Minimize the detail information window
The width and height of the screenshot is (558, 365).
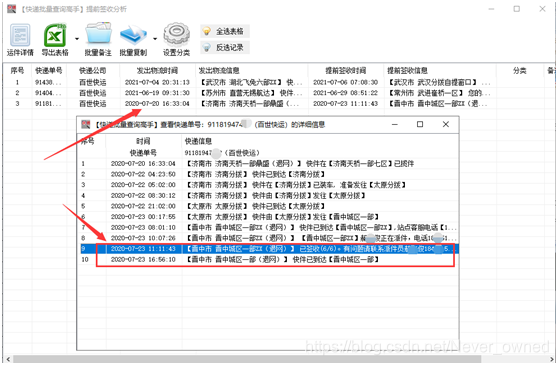(x=395, y=124)
